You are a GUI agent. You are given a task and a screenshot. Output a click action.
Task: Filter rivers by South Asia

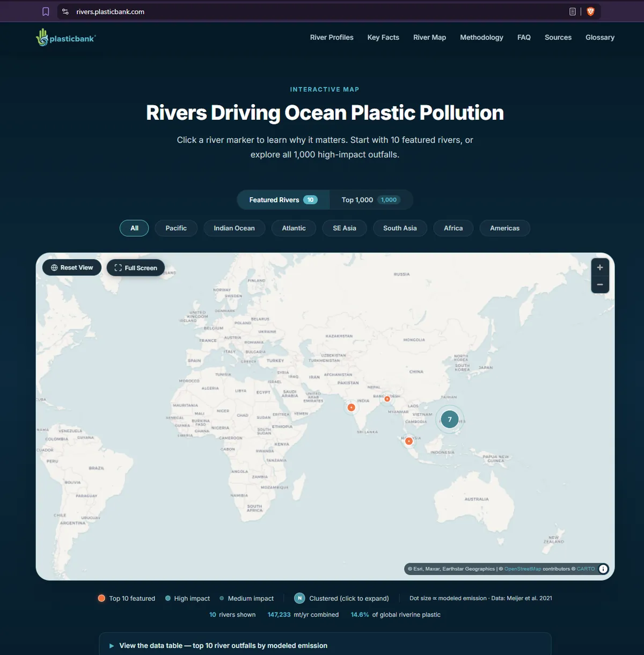coord(400,228)
